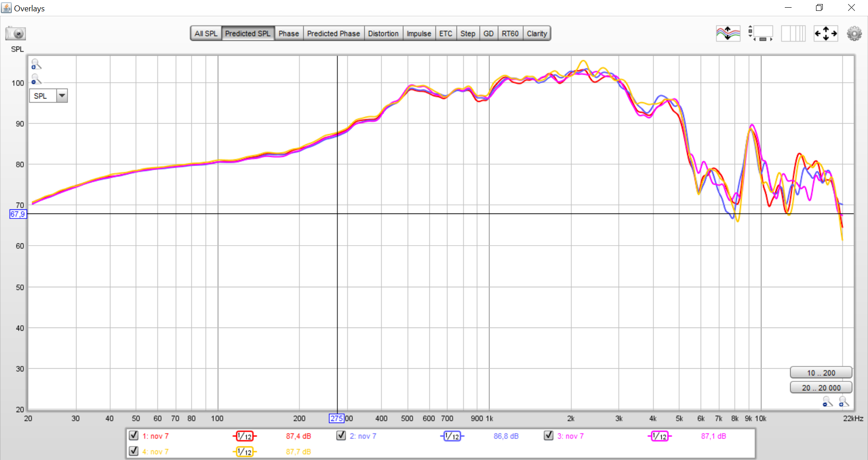Show the Distortion tab

click(x=383, y=33)
